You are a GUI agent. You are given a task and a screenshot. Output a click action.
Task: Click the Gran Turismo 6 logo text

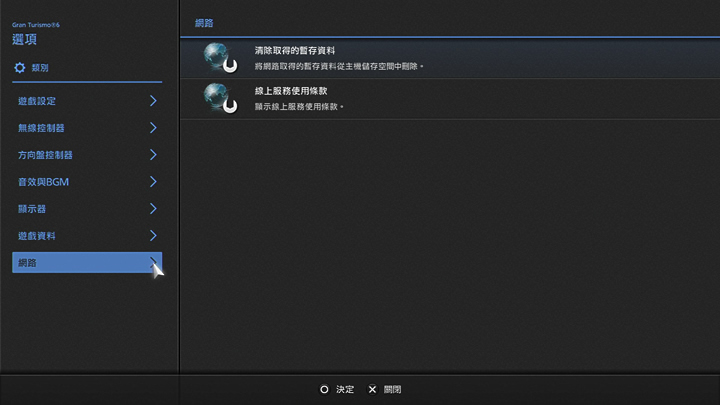coord(36,23)
